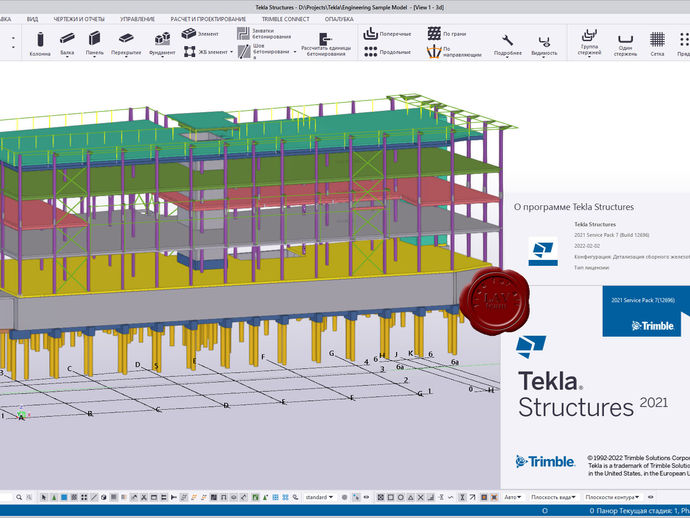Image resolution: width=690 pixels, height=518 pixels.
Task: Open the Подробнее wrench tool
Action: tap(507, 44)
